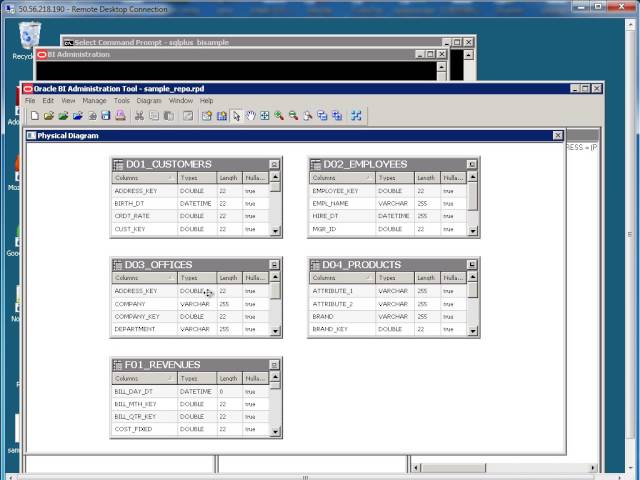Click Types header in F01_REVENUES table
The height and width of the screenshot is (480, 640).
197,379
